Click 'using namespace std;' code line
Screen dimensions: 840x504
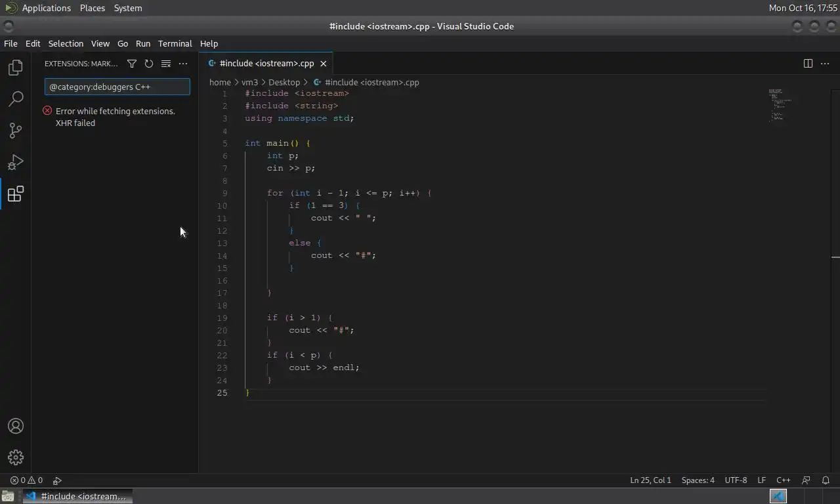(299, 118)
